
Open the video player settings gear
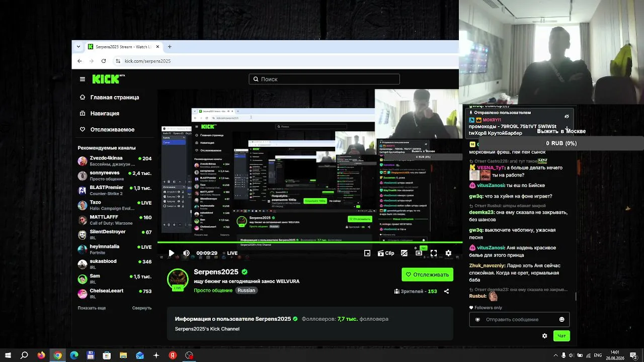pyautogui.click(x=448, y=253)
